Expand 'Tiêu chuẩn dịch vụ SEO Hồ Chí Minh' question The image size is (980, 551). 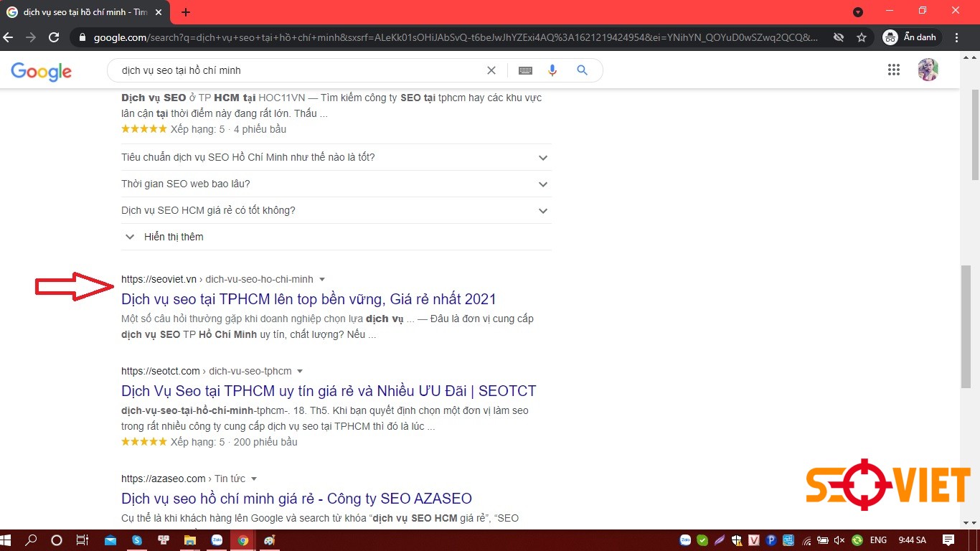pos(543,158)
